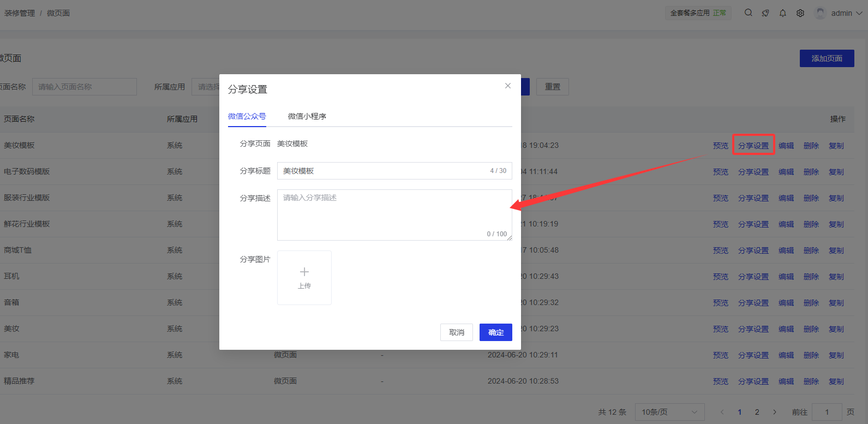This screenshot has width=868, height=424.
Task: Go to next page arrow in pagination
Action: 775,412
